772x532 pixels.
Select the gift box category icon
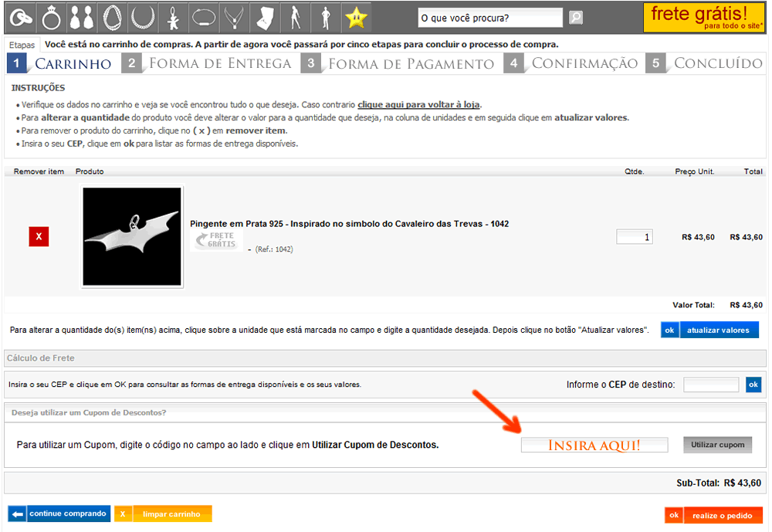click(265, 16)
